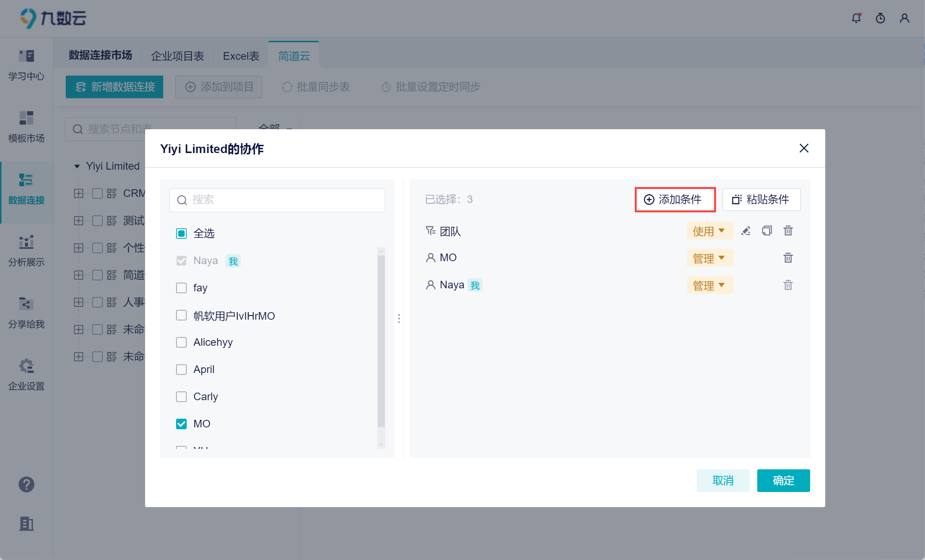Click the timer icon in header
This screenshot has height=560, width=925.
tap(880, 18)
